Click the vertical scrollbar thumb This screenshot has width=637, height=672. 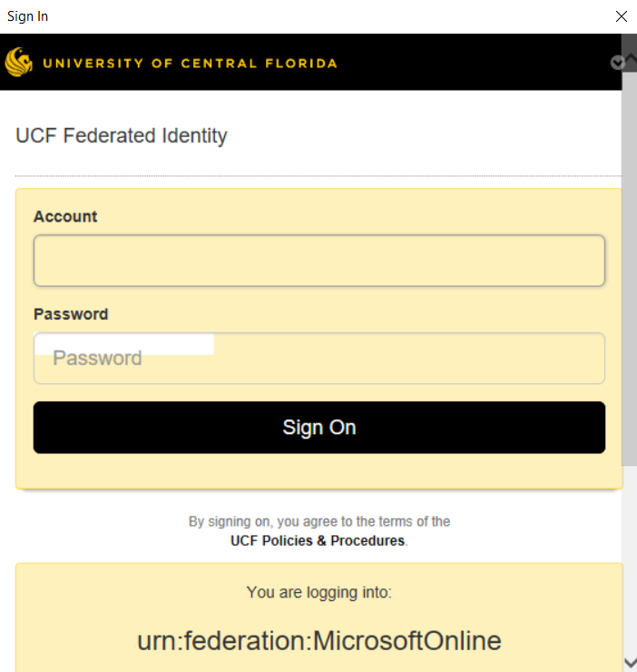pyautogui.click(x=630, y=269)
